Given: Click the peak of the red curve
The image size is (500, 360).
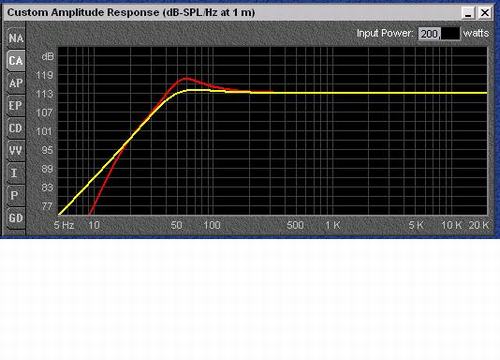Looking at the screenshot, I should 187,79.
